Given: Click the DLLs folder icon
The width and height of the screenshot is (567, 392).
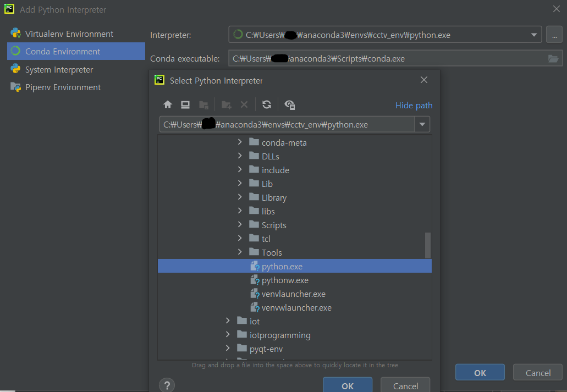Looking at the screenshot, I should [254, 156].
